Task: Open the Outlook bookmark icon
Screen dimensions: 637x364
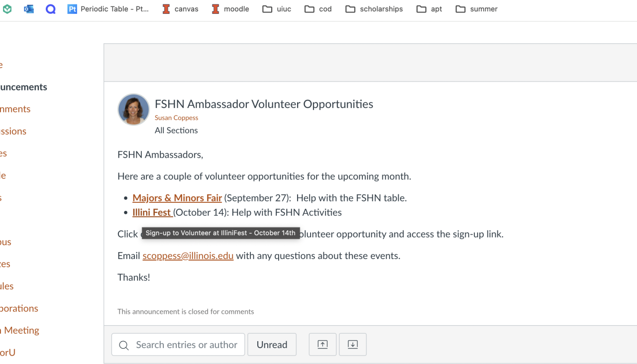Action: click(29, 9)
